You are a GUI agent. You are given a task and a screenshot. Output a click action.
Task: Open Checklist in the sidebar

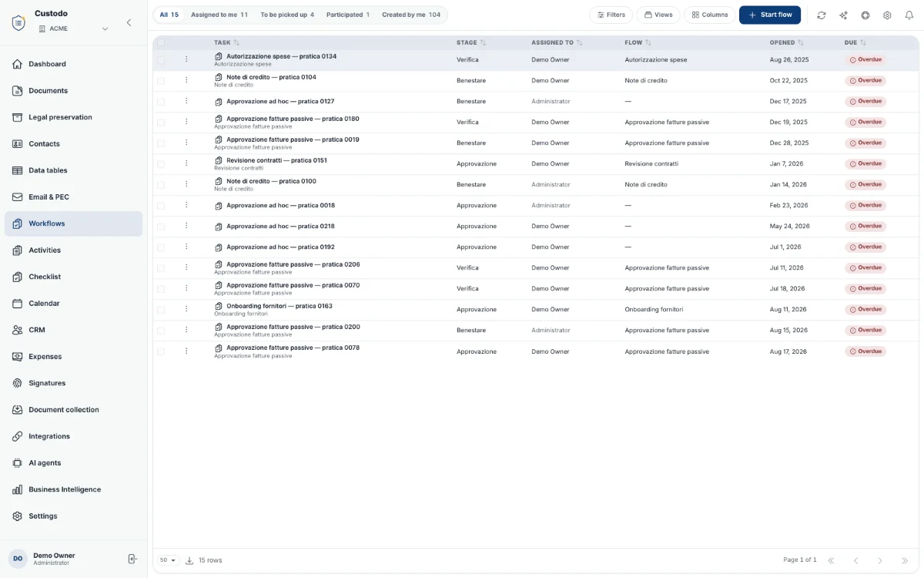73,277
